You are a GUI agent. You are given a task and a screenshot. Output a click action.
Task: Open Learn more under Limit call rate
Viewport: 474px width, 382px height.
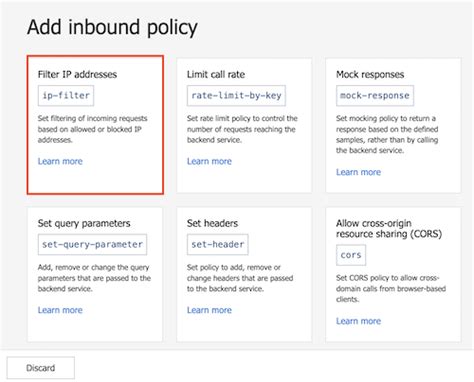(209, 161)
